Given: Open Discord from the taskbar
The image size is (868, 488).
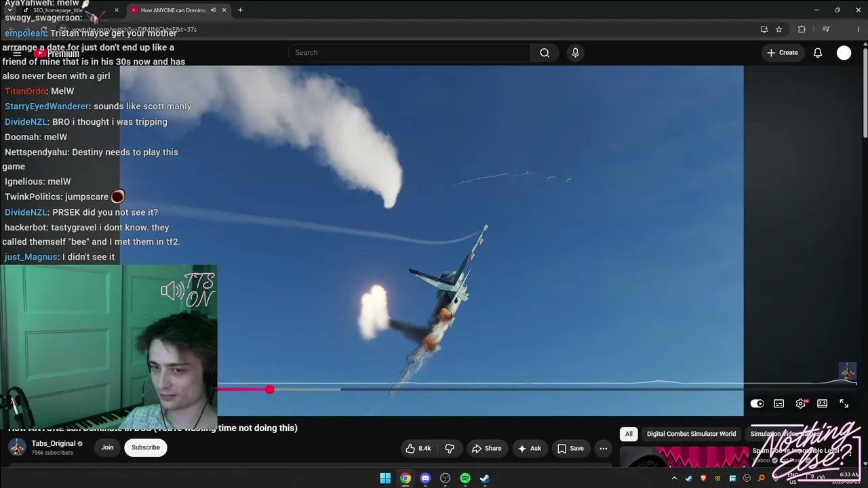Looking at the screenshot, I should coord(425,479).
